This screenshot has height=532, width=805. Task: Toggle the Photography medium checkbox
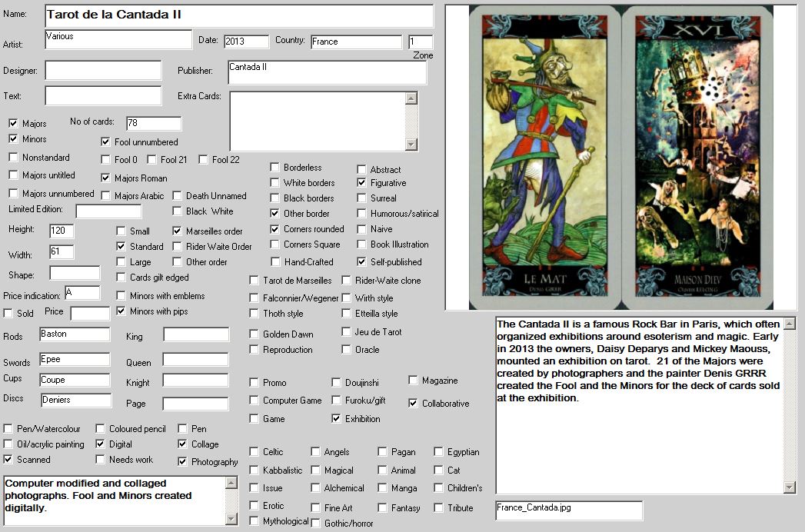click(x=183, y=461)
